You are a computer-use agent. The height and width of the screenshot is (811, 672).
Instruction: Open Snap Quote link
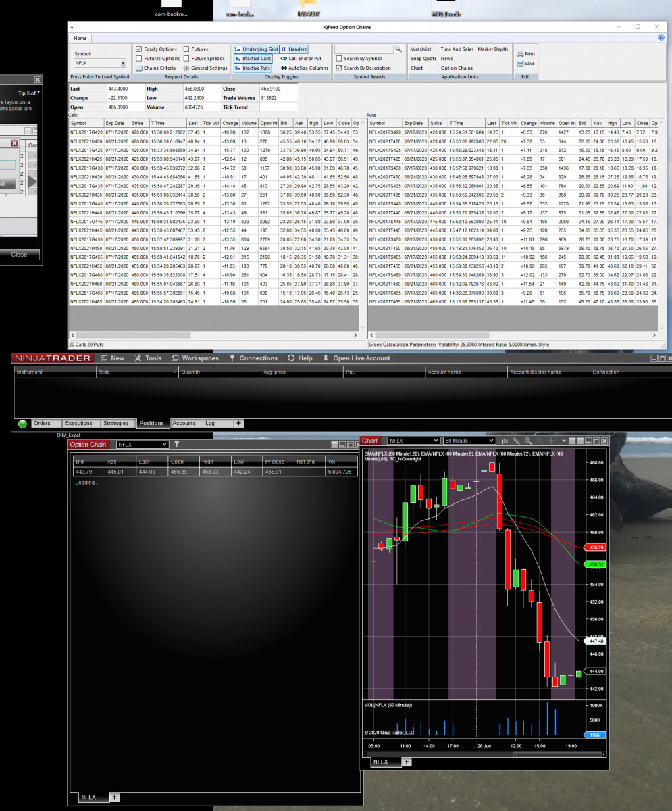point(423,59)
